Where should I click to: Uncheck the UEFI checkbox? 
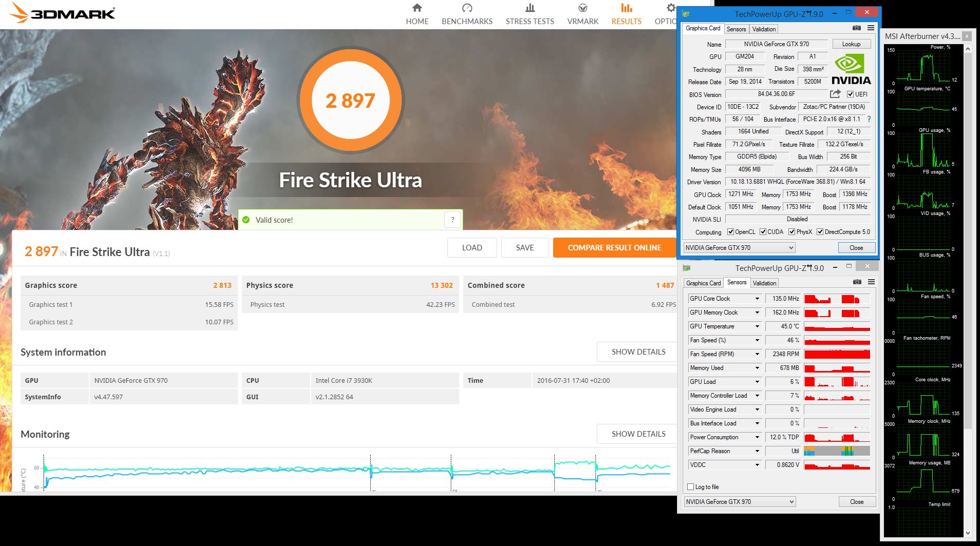click(x=850, y=94)
